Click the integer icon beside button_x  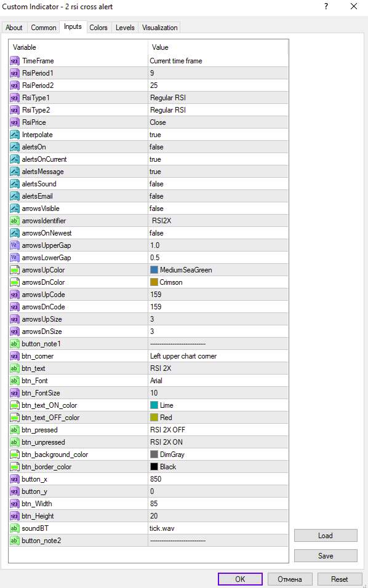pos(15,479)
